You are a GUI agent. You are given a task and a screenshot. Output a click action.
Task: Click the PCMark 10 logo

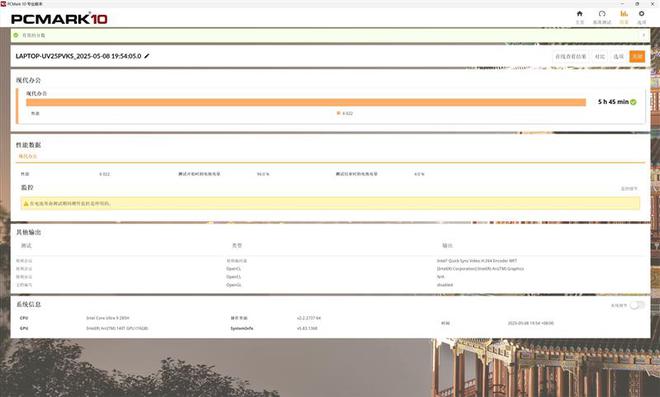pyautogui.click(x=59, y=19)
